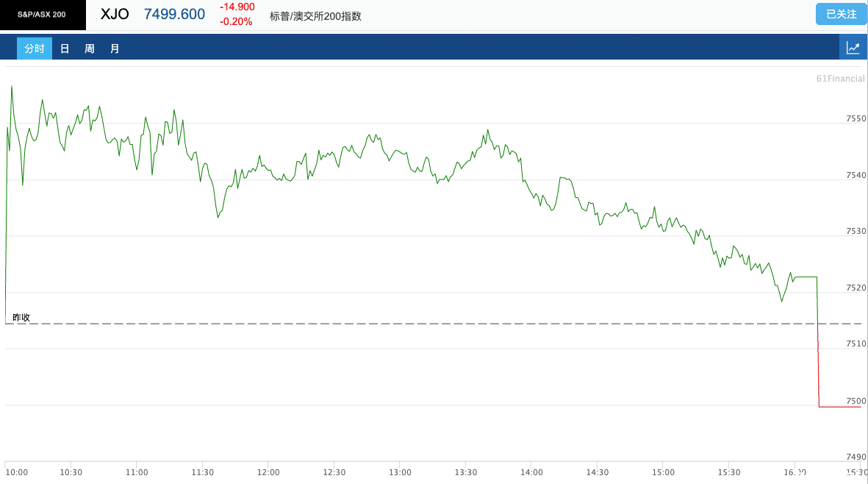Click the 7520 price axis label
Screen dimensions: 868x484
pyautogui.click(x=856, y=288)
